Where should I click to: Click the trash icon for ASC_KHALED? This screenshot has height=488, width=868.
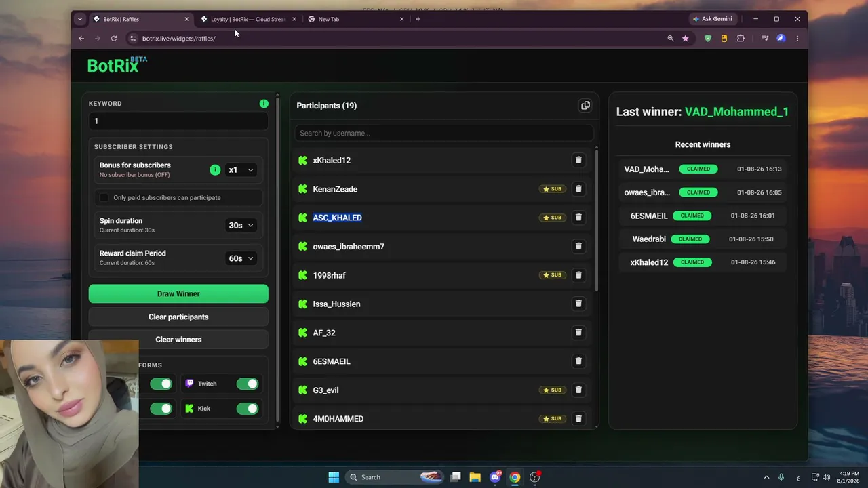click(578, 218)
